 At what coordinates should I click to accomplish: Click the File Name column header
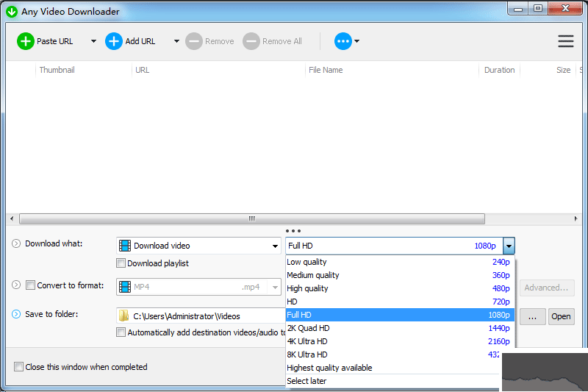click(x=326, y=70)
